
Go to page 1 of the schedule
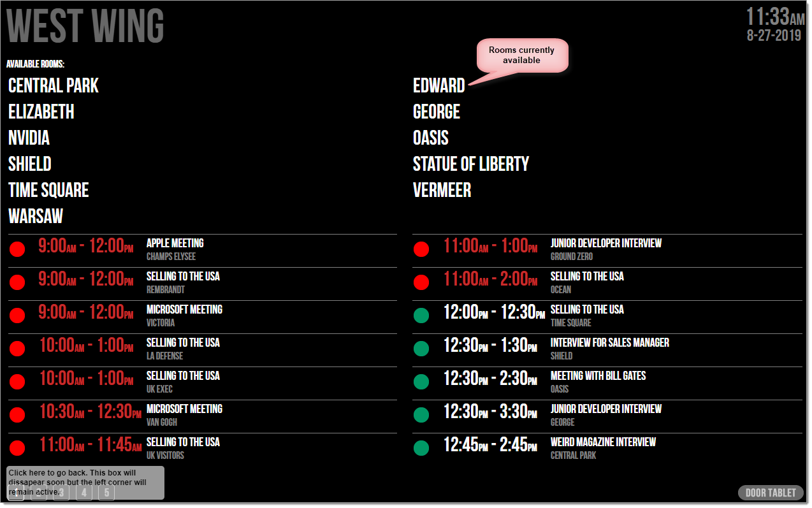[x=16, y=493]
